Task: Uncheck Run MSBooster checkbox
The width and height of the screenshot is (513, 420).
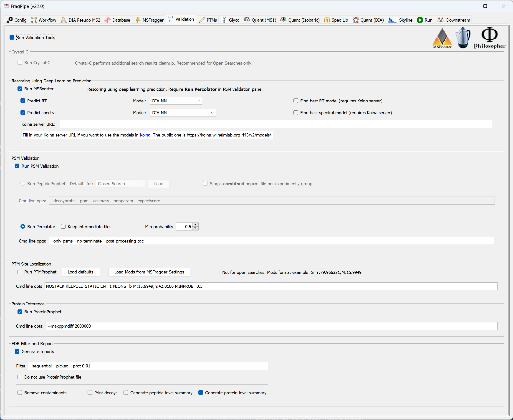Action: 20,89
